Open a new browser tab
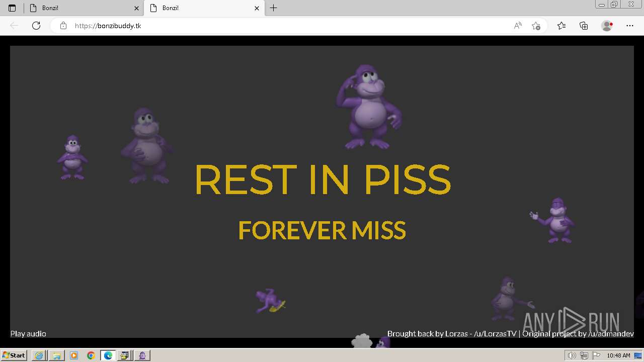Image resolution: width=644 pixels, height=362 pixels. pyautogui.click(x=273, y=8)
